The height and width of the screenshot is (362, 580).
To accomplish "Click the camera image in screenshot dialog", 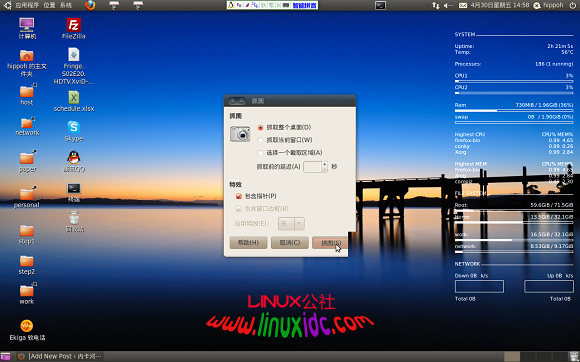I will 240,134.
